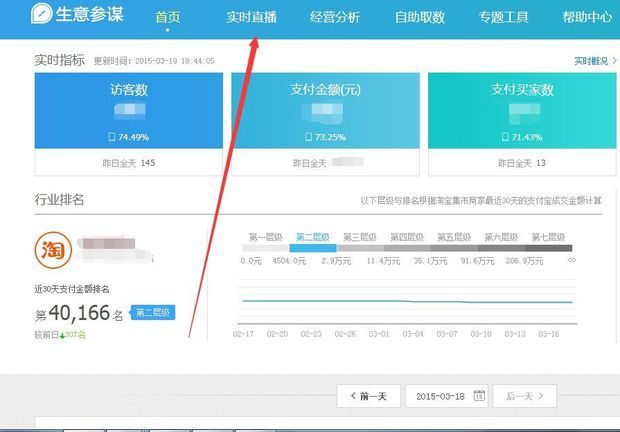
Task: Open the 专题工具 menu
Action: (x=504, y=18)
